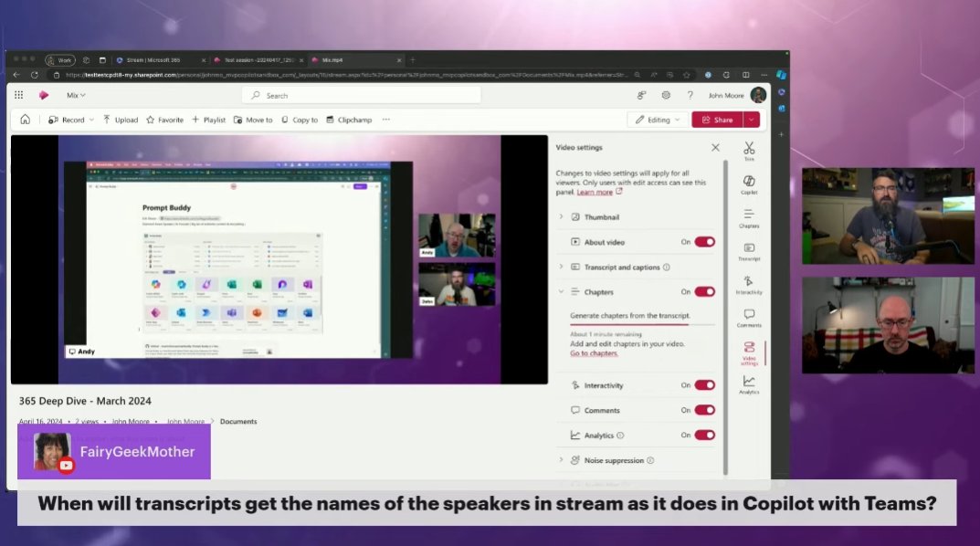Switch to Stream | Microsoft 365 tab
The image size is (980, 546).
point(161,60)
